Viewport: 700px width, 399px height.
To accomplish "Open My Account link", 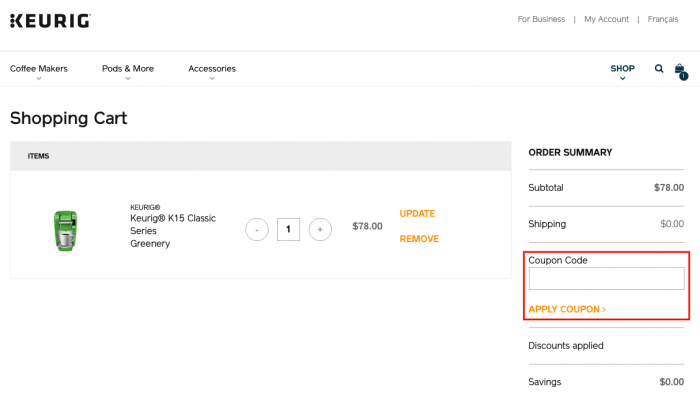I will (606, 19).
